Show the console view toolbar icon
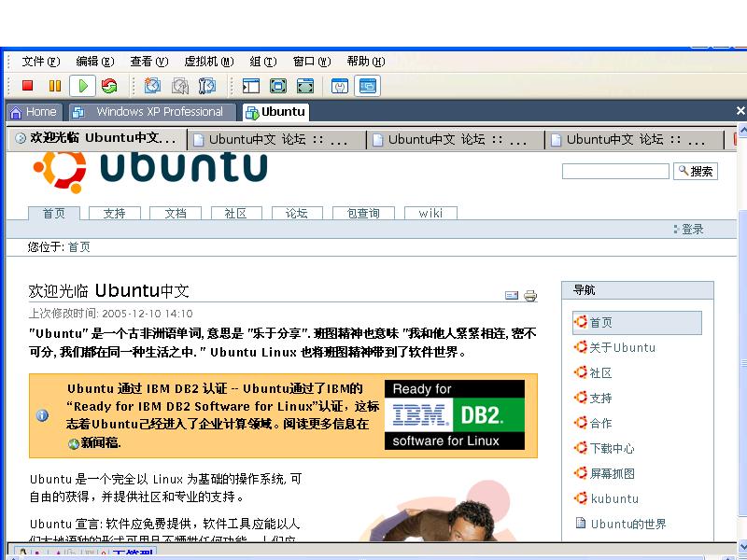 coord(367,86)
